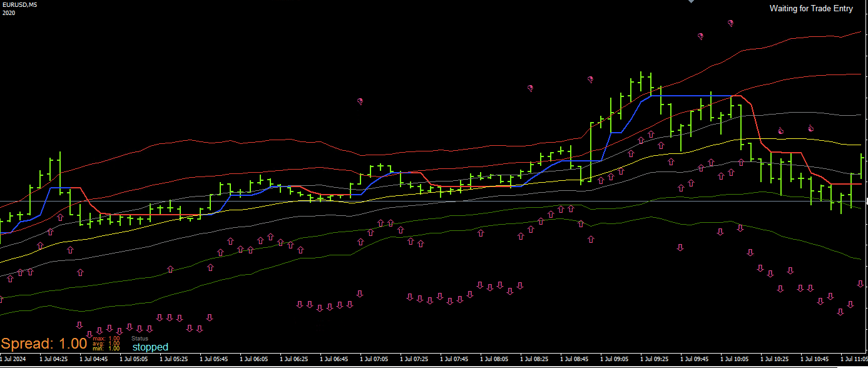Select the 1 Jul 10:45 time label

pyautogui.click(x=815, y=360)
